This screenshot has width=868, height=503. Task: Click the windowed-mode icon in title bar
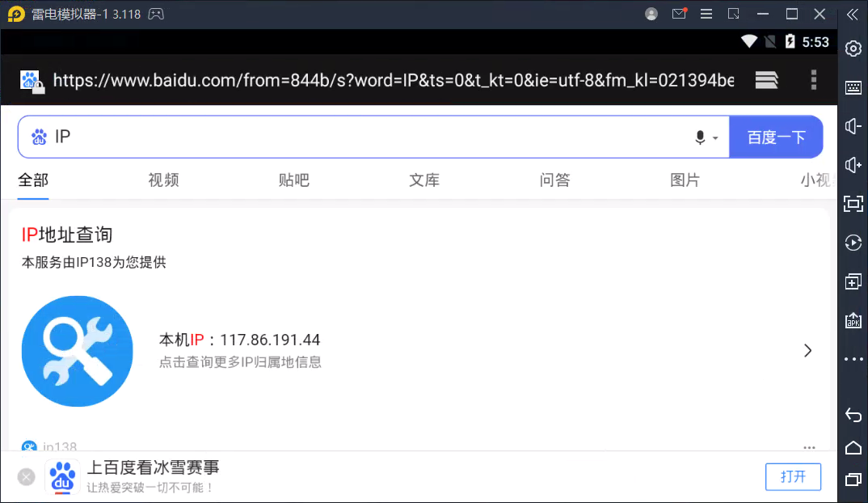[x=734, y=14]
